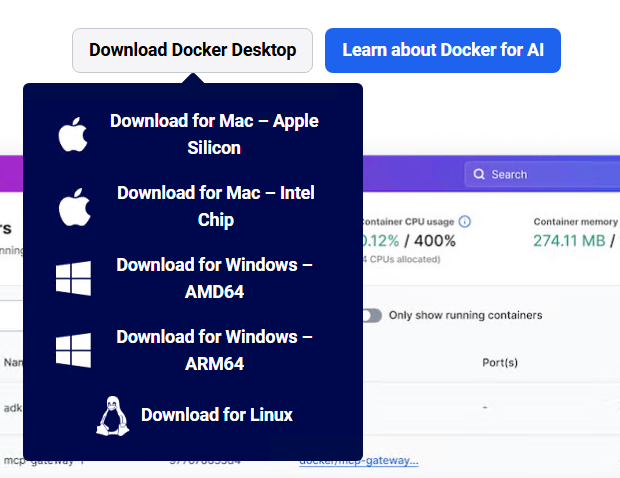Screen dimensions: 620x478
Task: Click the Apple logo beside Apple Silicon download
Action: click(73, 135)
